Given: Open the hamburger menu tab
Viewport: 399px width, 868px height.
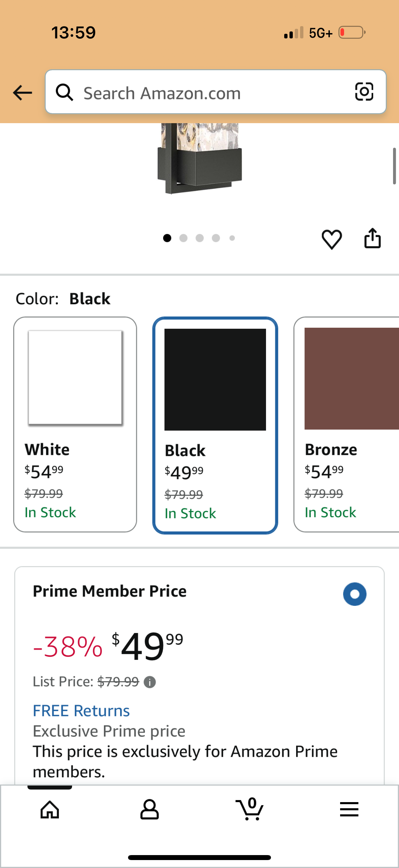Looking at the screenshot, I should (349, 809).
